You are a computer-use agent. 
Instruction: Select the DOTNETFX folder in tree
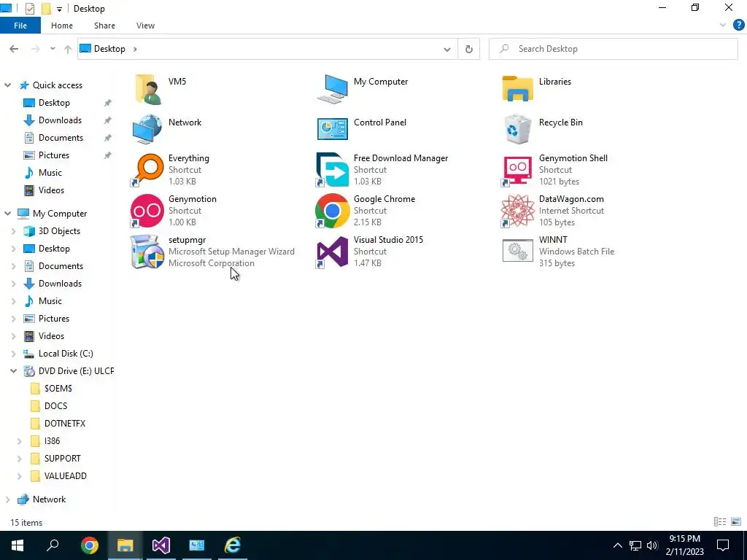click(x=65, y=424)
